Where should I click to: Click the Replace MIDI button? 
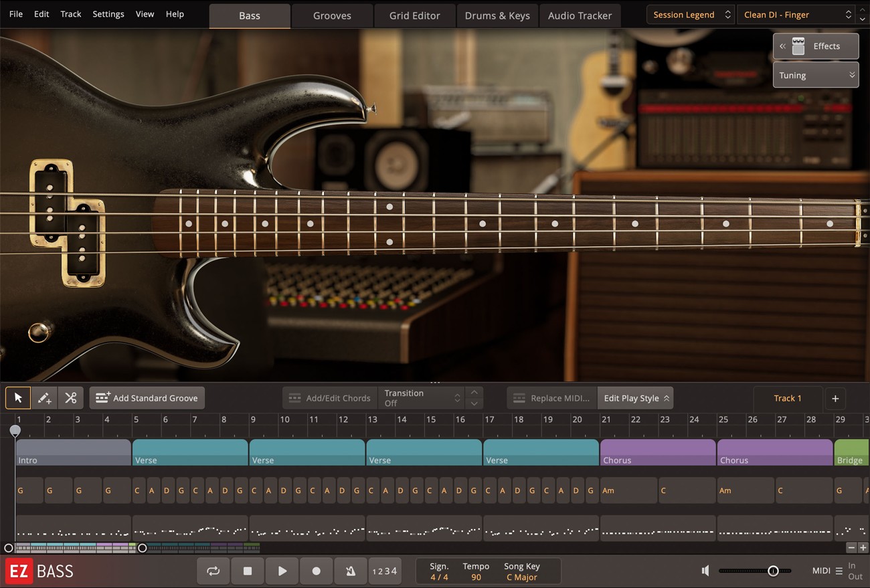click(x=551, y=398)
